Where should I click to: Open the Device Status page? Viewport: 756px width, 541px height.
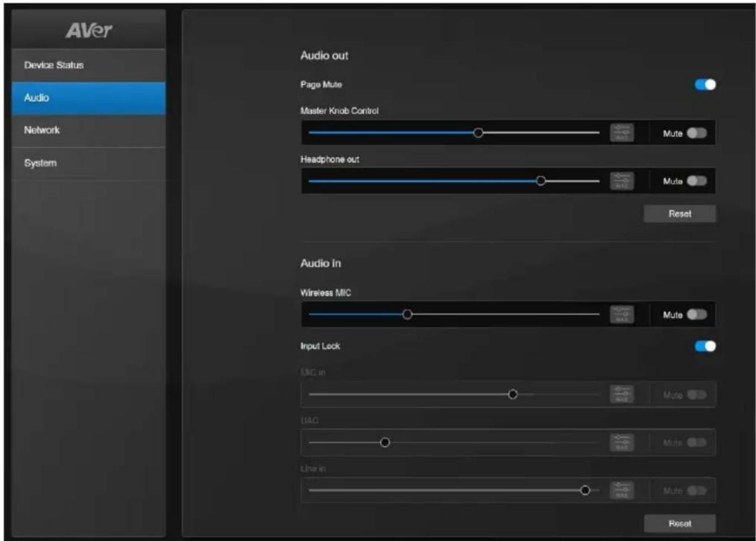pos(88,65)
